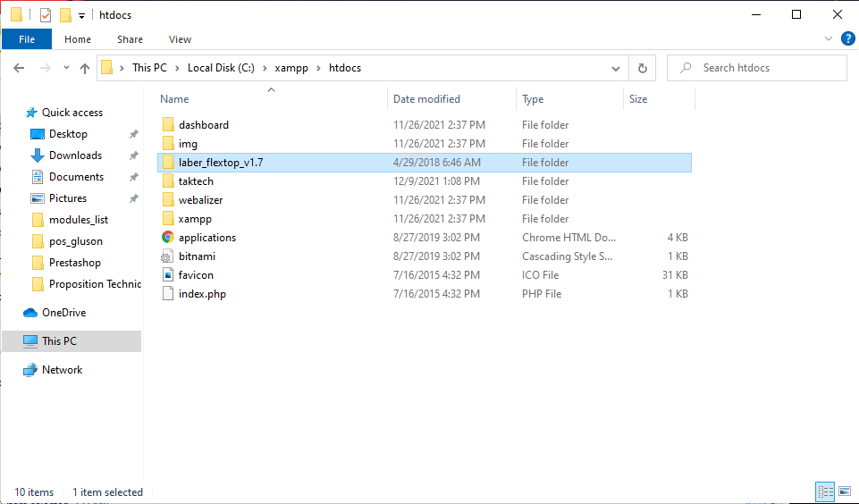Click xampp breadcrumb in address bar
This screenshot has height=504, width=859.
point(291,68)
